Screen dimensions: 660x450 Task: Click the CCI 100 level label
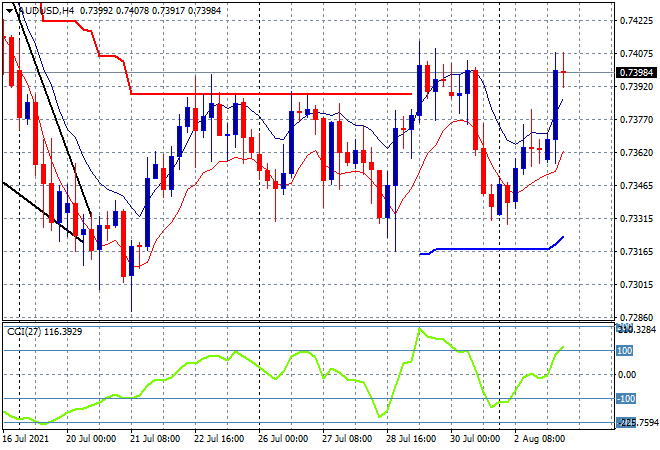pyautogui.click(x=626, y=351)
